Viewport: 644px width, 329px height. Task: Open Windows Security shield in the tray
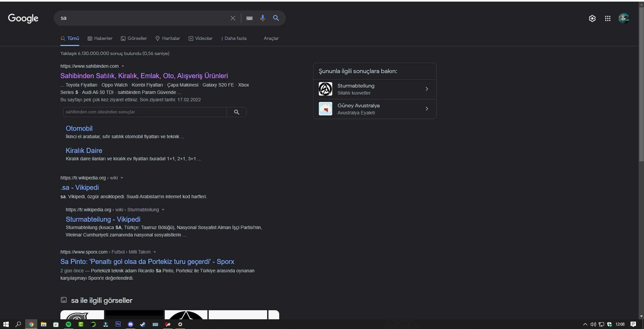coord(609,324)
